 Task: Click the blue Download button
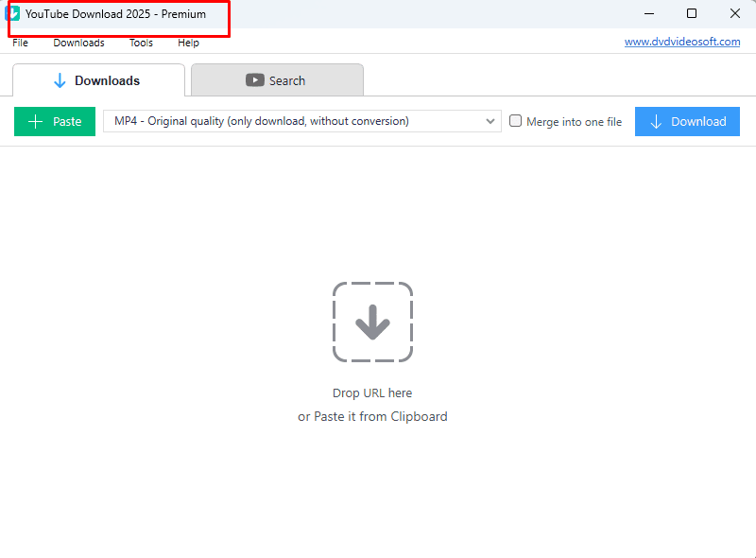[x=687, y=122]
